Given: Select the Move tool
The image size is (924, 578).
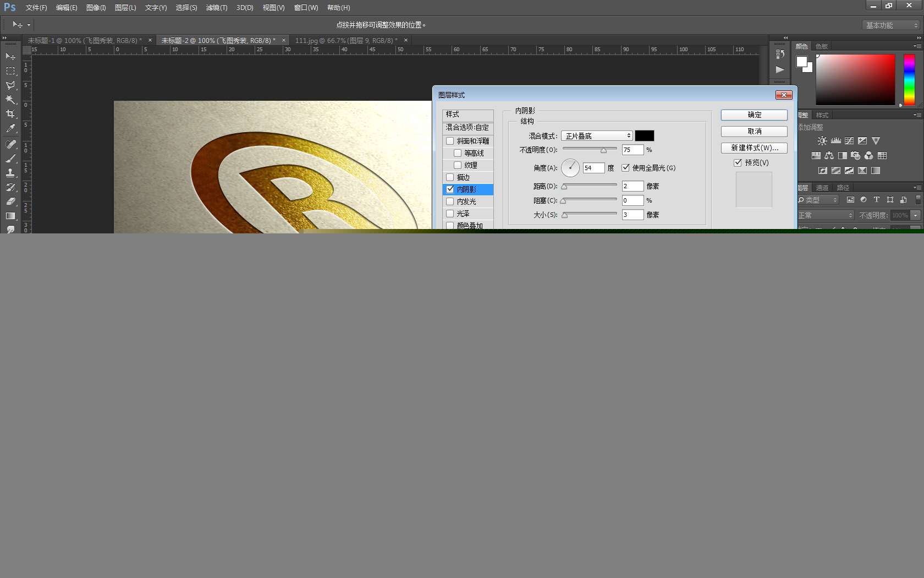Looking at the screenshot, I should [10, 57].
